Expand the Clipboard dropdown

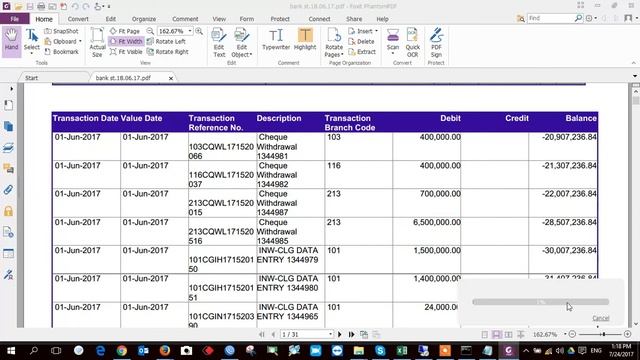coord(80,41)
